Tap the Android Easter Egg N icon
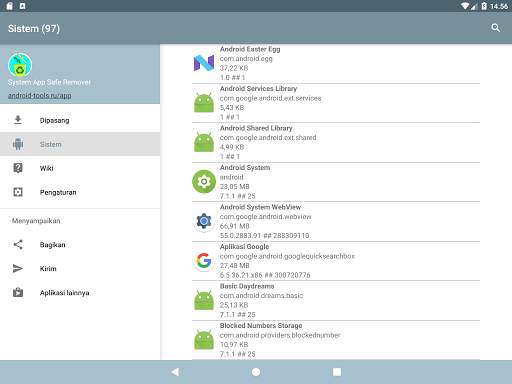This screenshot has height=384, width=512. pyautogui.click(x=204, y=63)
